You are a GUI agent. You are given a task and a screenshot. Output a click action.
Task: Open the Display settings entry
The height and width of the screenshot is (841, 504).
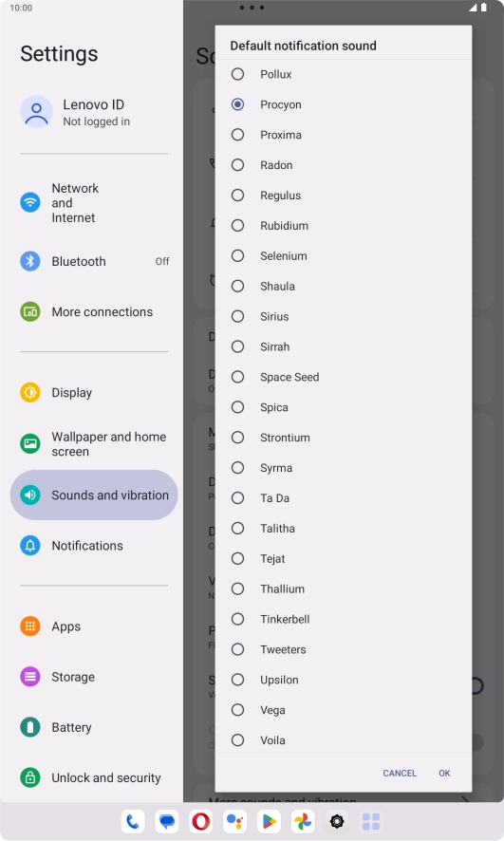(x=94, y=393)
